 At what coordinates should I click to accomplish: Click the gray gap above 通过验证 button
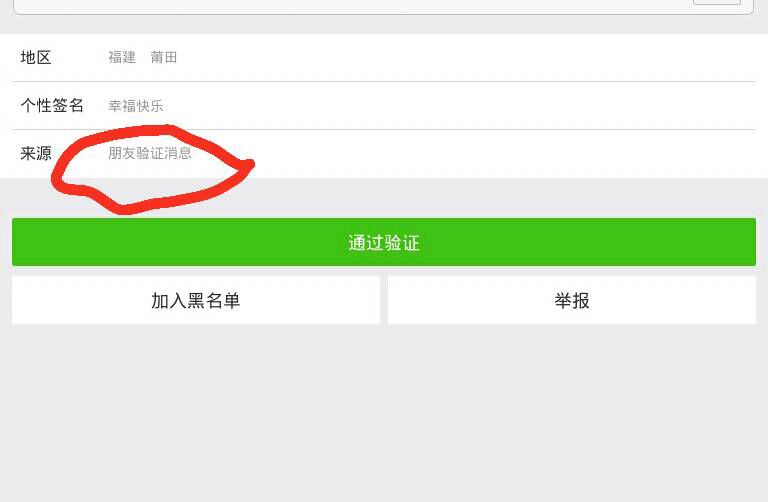click(490, 198)
